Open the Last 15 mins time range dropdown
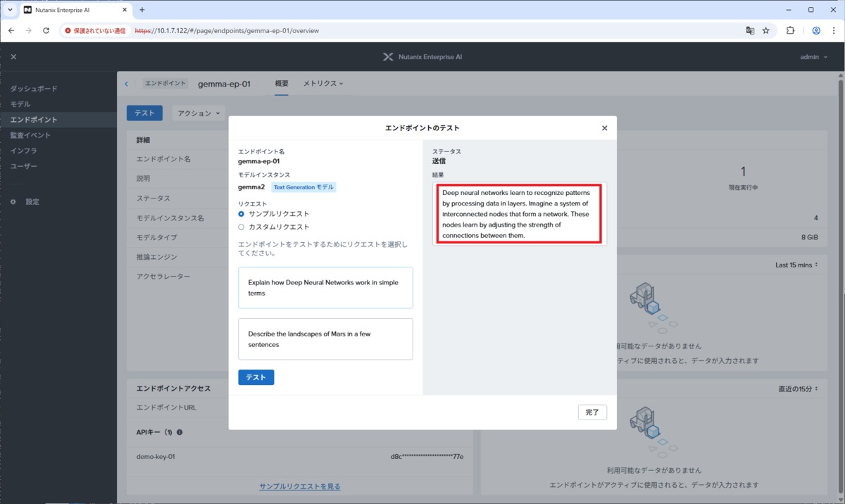The height and width of the screenshot is (504, 845). coord(797,265)
